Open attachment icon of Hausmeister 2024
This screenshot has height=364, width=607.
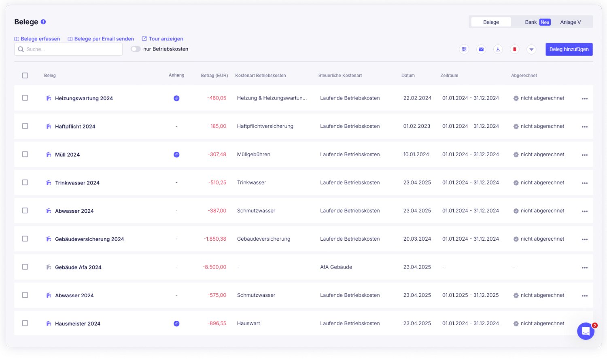coord(176,324)
